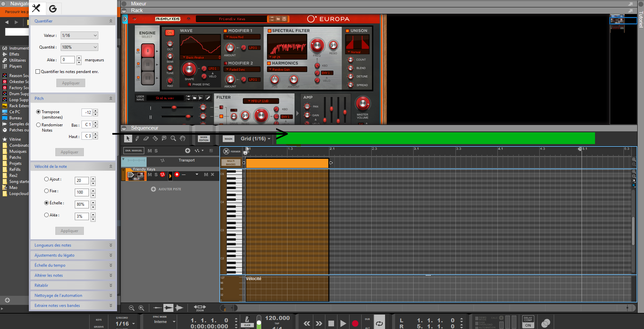Select the Razor tool in sequencer toolbar
This screenshot has width=644, height=329.
pyautogui.click(x=155, y=138)
